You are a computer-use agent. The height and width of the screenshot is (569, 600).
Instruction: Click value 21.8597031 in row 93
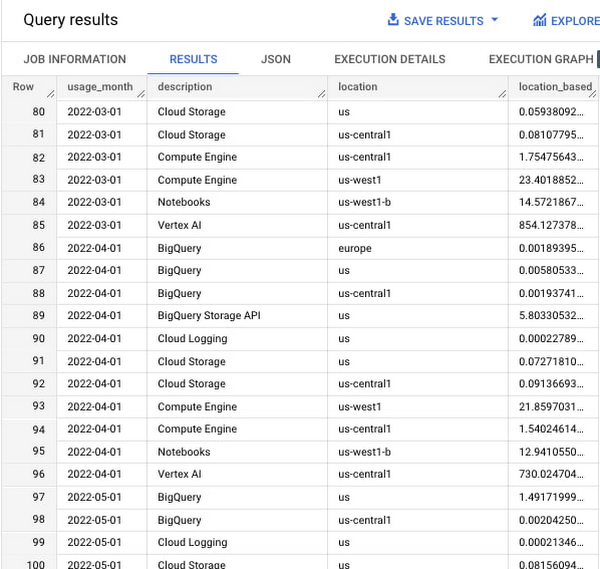click(x=551, y=407)
